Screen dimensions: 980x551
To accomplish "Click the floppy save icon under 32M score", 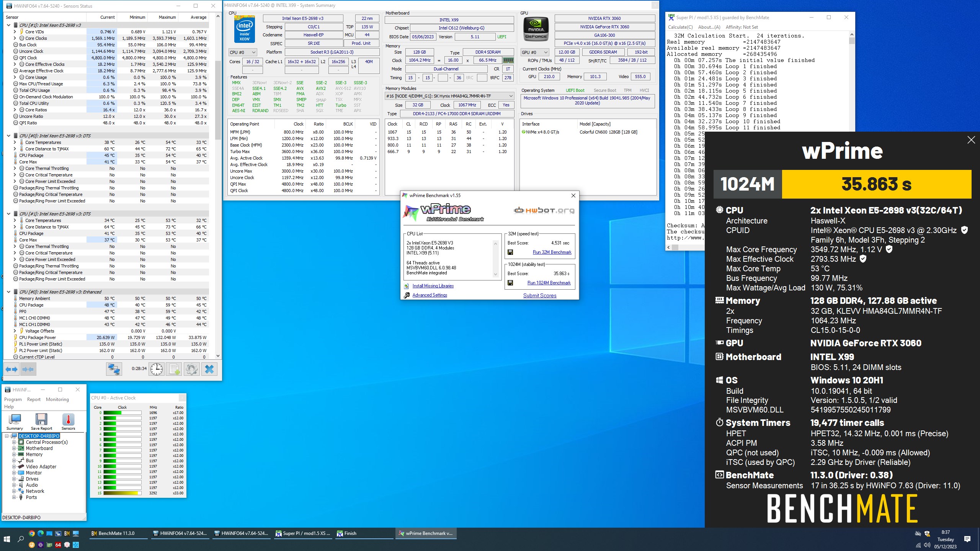I will coord(510,252).
